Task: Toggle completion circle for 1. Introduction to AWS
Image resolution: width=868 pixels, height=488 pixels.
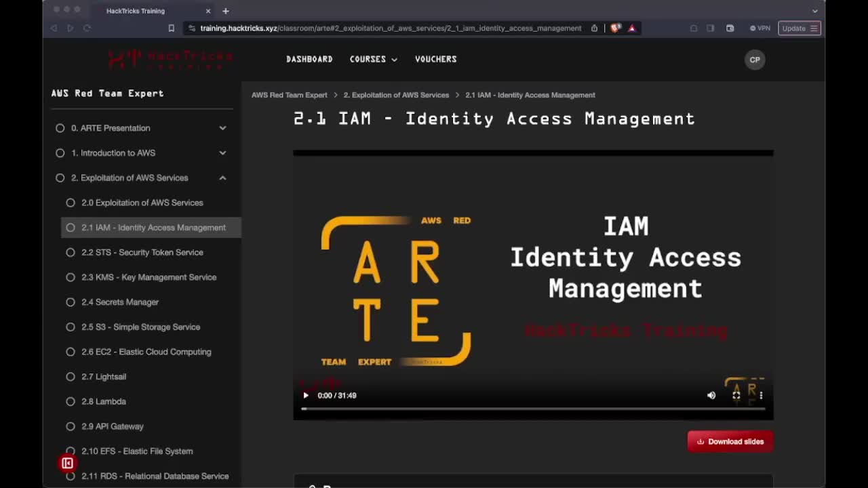Action: coord(60,153)
